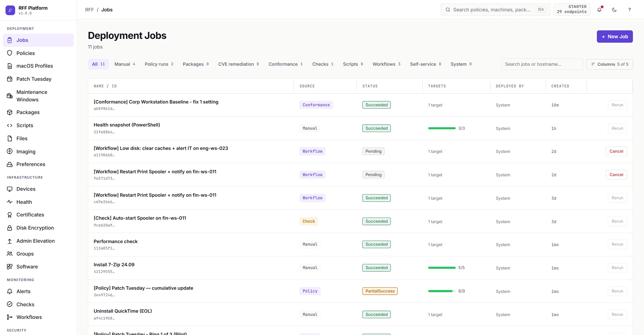644x335 pixels.
Task: Select the Checks filter tab
Action: (322, 64)
